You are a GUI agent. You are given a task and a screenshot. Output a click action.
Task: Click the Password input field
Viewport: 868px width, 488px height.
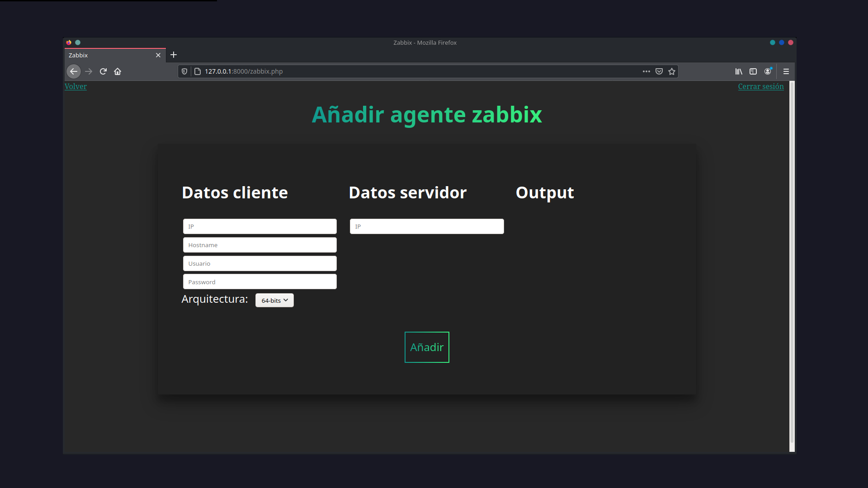259,281
